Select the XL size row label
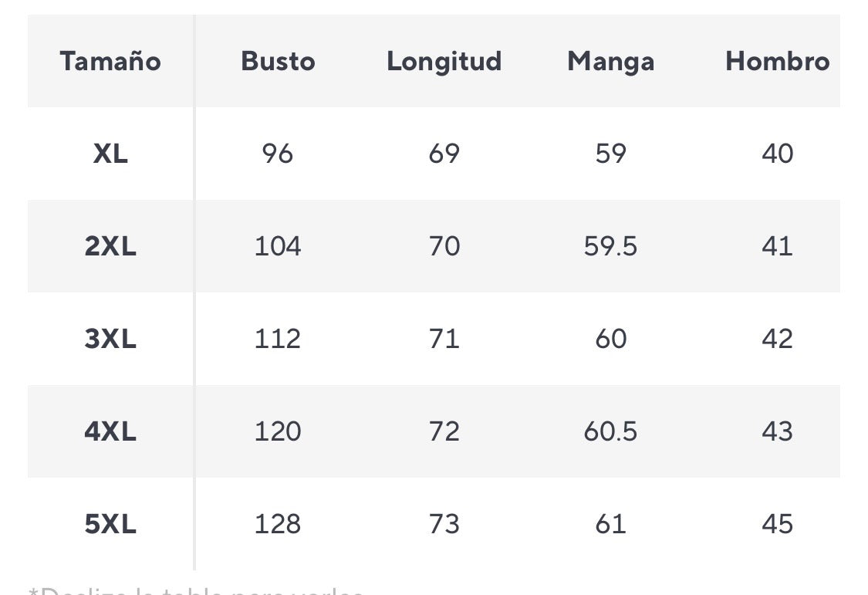868x595 pixels. click(110, 154)
